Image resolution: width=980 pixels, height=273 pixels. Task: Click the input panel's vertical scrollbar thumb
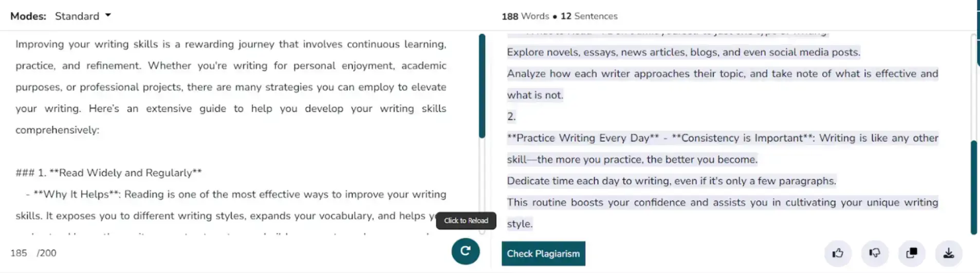[482, 86]
